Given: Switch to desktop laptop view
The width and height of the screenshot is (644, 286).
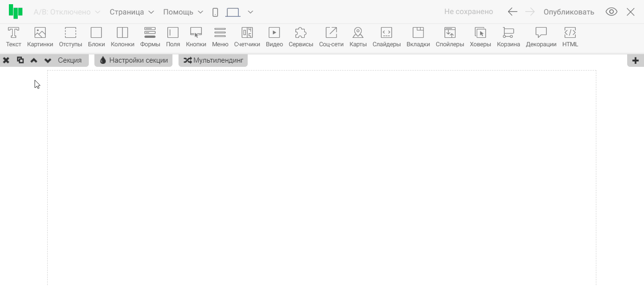Looking at the screenshot, I should point(233,12).
